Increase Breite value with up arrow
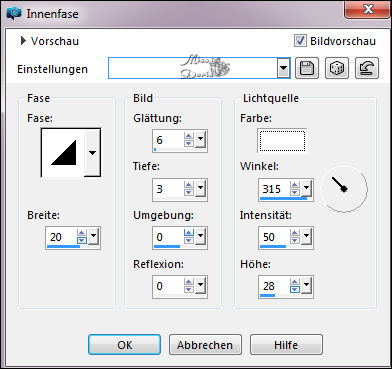392x369 pixels. [82, 233]
